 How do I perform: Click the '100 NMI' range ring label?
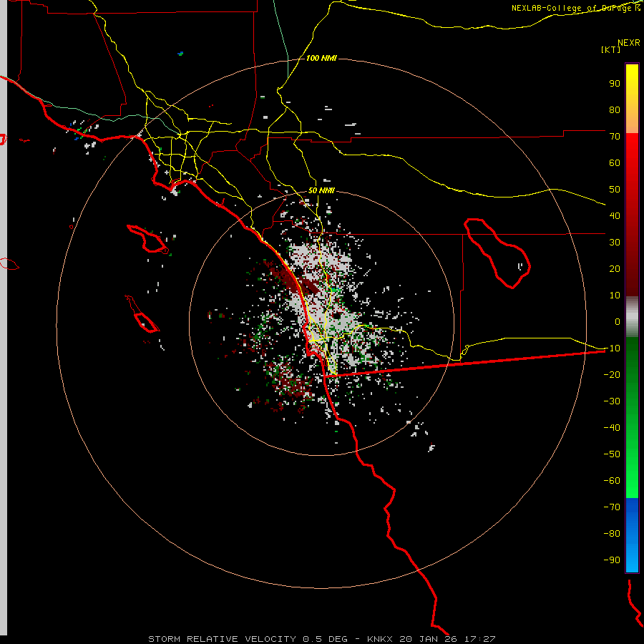pyautogui.click(x=321, y=58)
